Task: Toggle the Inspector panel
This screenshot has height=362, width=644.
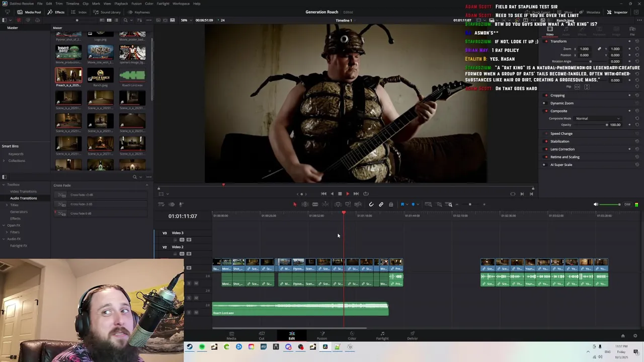Action: click(x=617, y=12)
